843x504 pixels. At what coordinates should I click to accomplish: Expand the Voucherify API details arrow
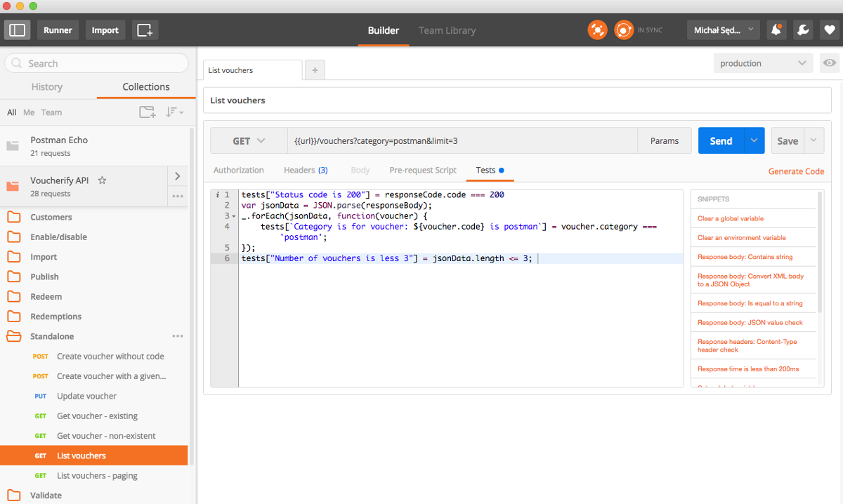178,176
